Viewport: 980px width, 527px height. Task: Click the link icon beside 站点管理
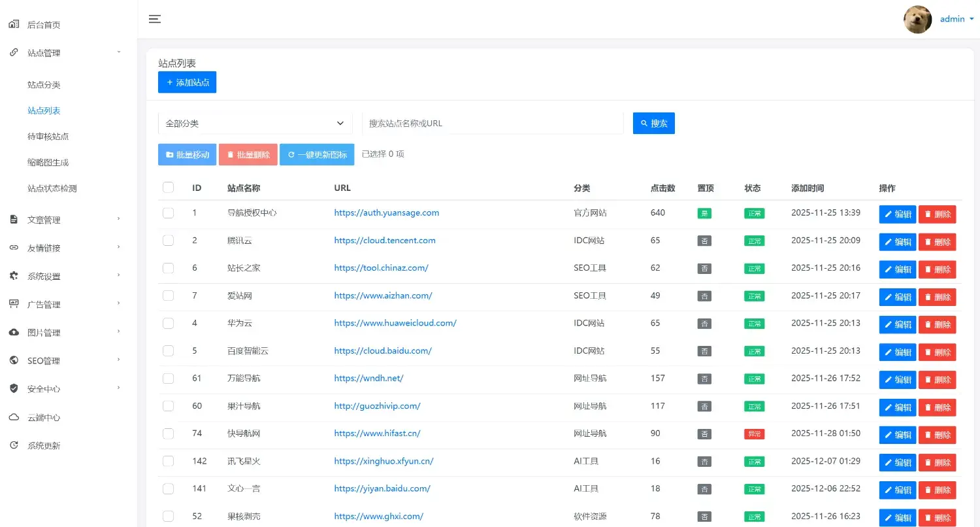pyautogui.click(x=14, y=53)
